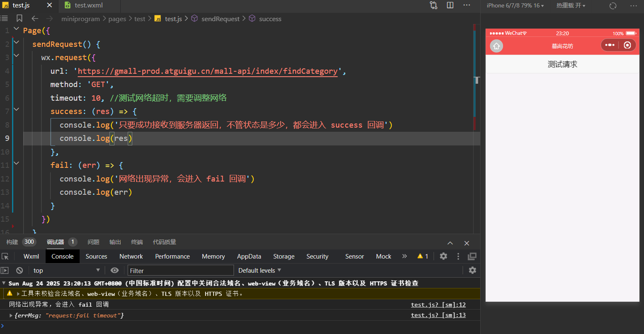Open the devtools vertical dots menu
644x334 pixels.
(458, 257)
